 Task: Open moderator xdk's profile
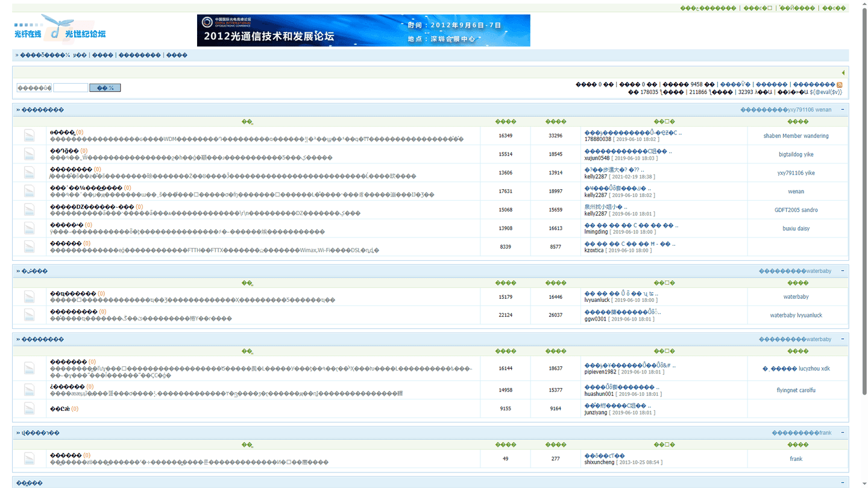coord(826,369)
